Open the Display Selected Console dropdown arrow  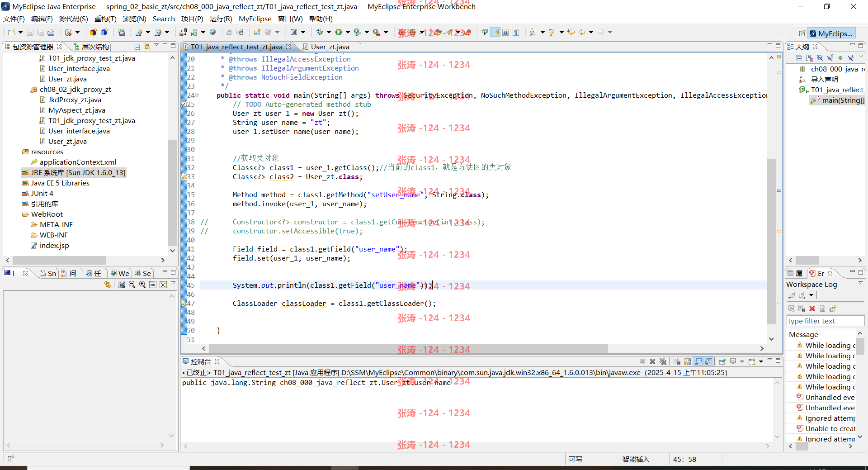point(742,361)
